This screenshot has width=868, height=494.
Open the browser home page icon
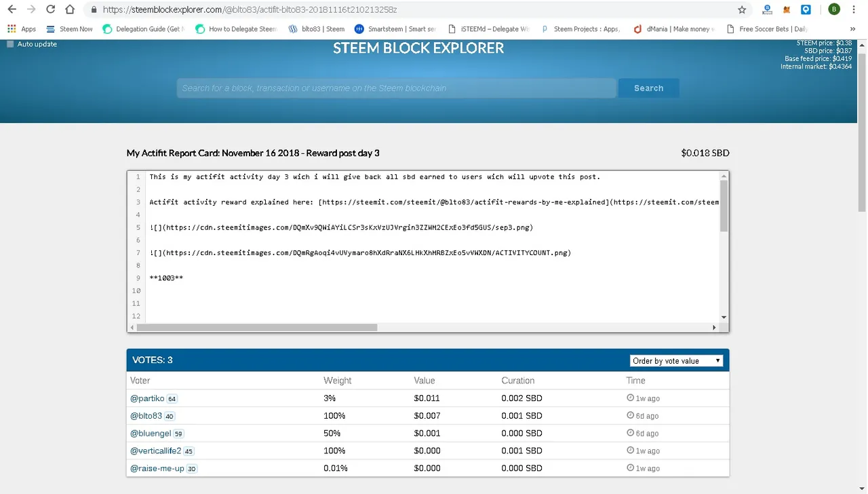coord(70,9)
